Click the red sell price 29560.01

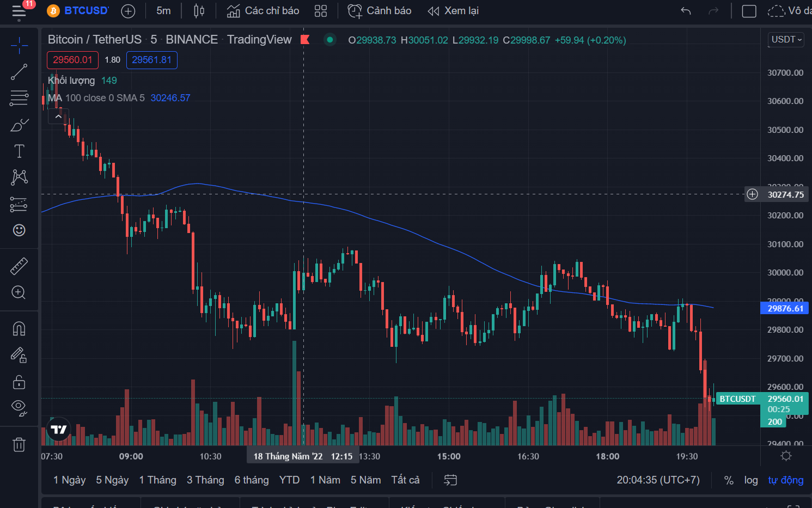coord(72,60)
